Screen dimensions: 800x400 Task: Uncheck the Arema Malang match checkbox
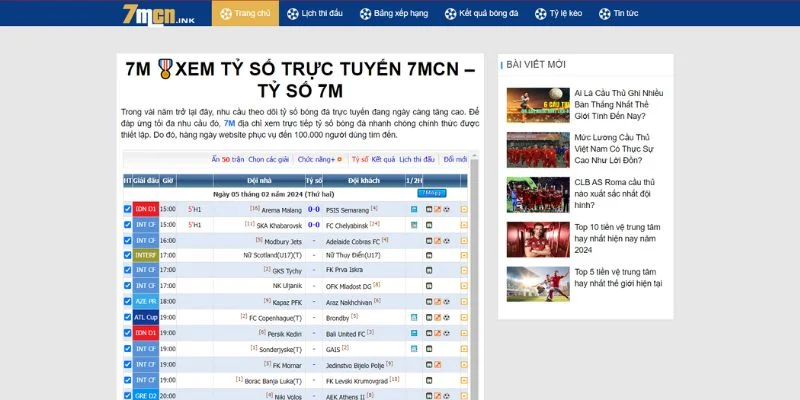(128, 209)
